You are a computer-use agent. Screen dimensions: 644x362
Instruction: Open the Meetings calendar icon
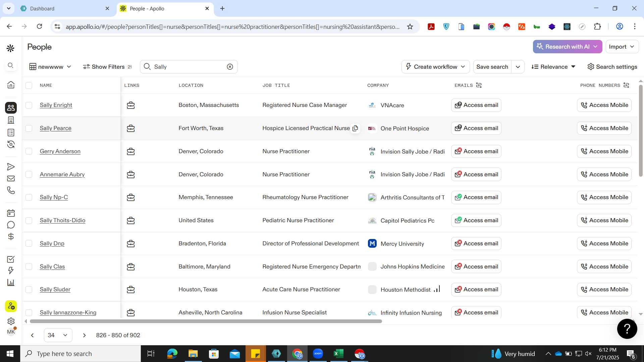pyautogui.click(x=11, y=213)
